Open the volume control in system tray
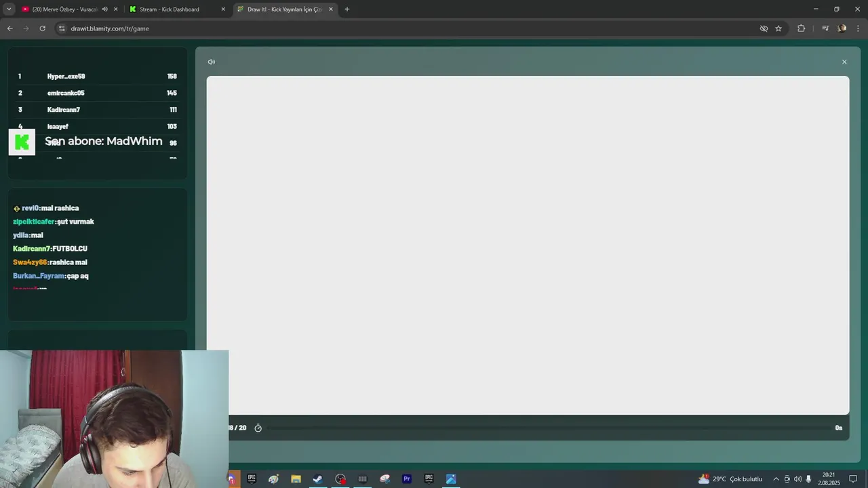Screen dimensions: 868x488 (797, 479)
